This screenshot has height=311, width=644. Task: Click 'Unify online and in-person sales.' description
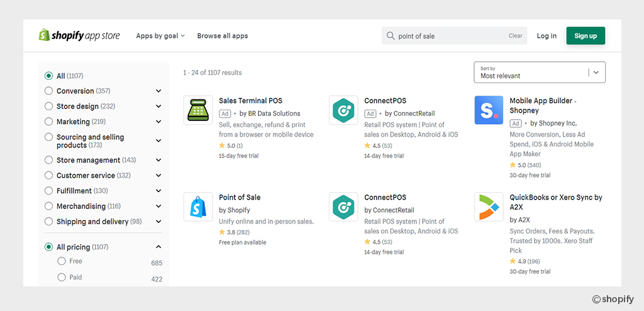pyautogui.click(x=266, y=222)
